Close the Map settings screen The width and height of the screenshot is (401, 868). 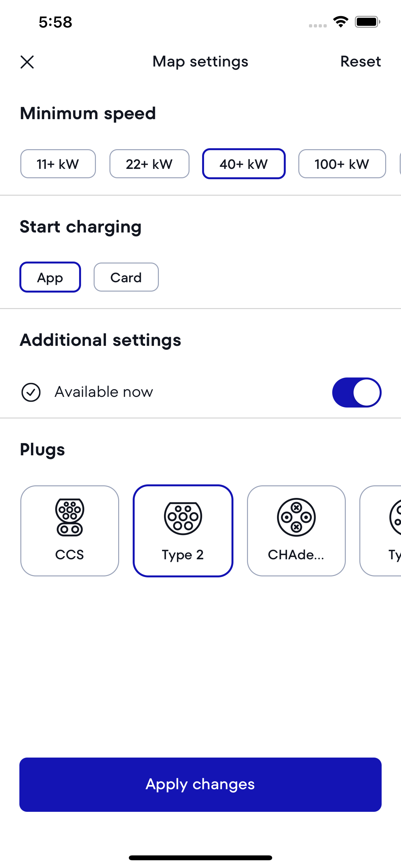27,62
